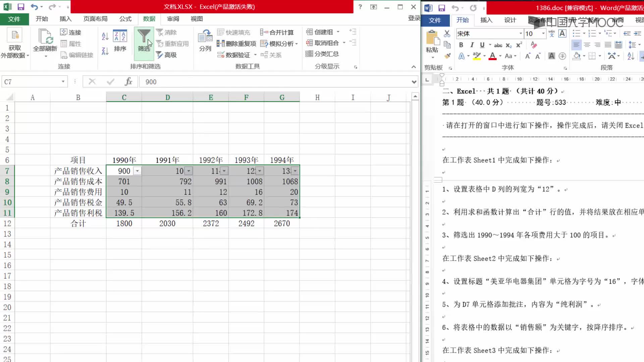The image size is (644, 362).
Task: Open the Sort (排序) dialog icon
Action: click(x=120, y=41)
